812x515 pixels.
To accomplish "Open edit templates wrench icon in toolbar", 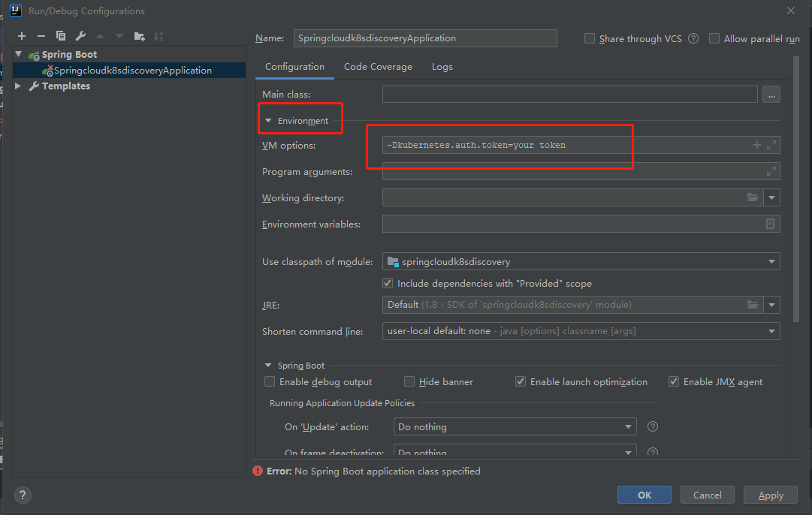I will click(80, 36).
